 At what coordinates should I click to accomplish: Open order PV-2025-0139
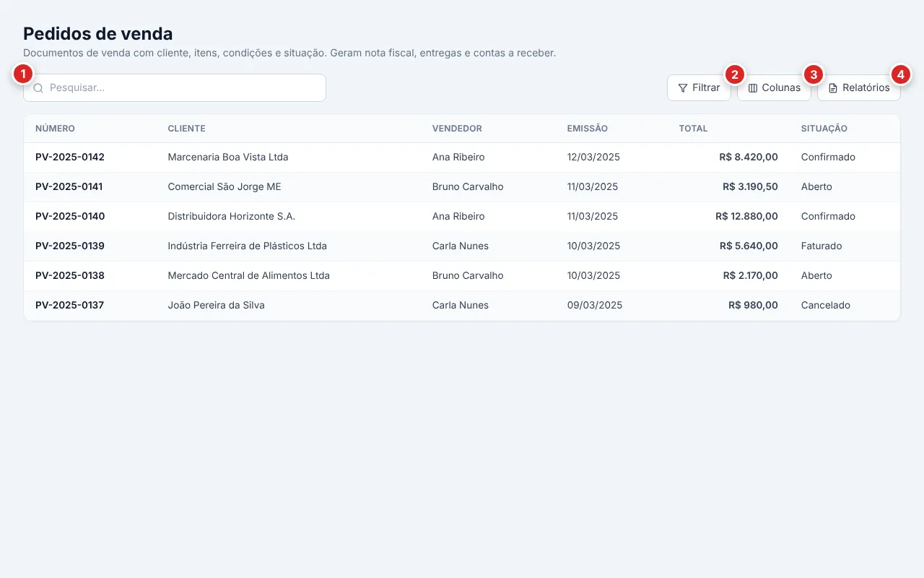click(70, 246)
